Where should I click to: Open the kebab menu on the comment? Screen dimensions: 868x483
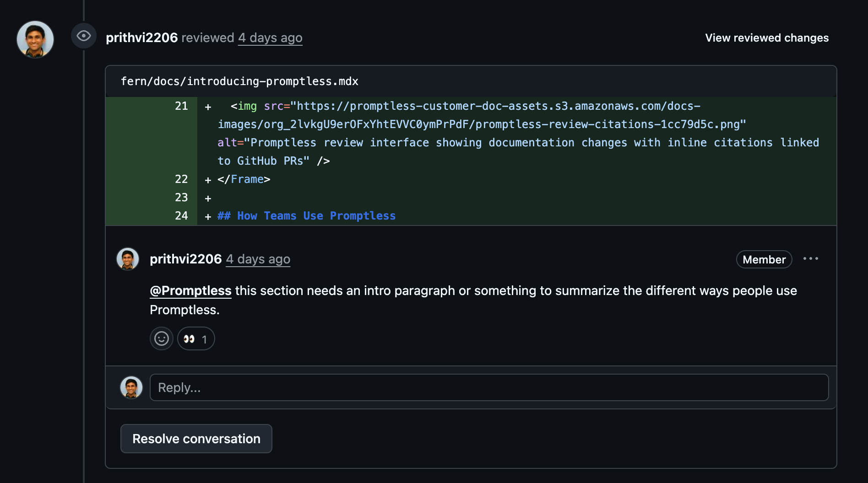(811, 259)
